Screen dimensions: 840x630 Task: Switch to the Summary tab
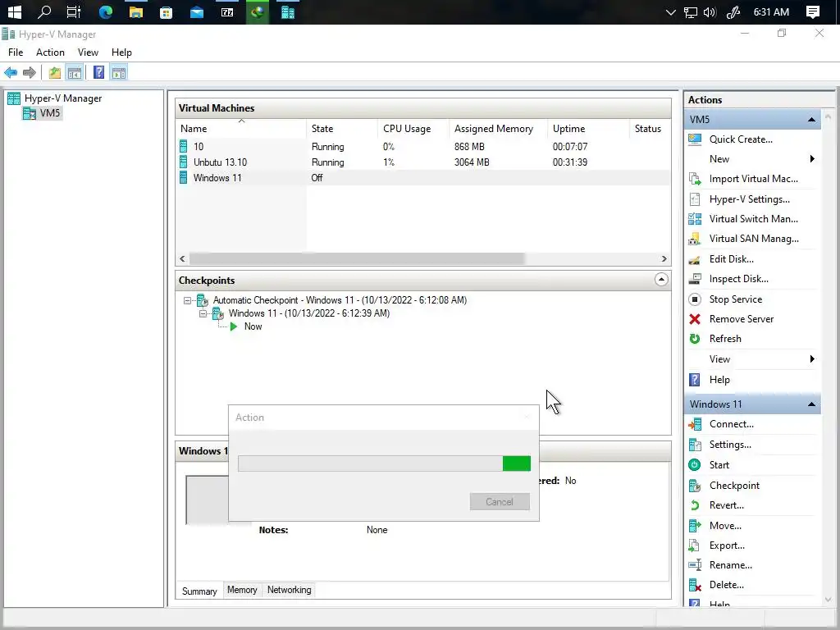[x=199, y=591]
